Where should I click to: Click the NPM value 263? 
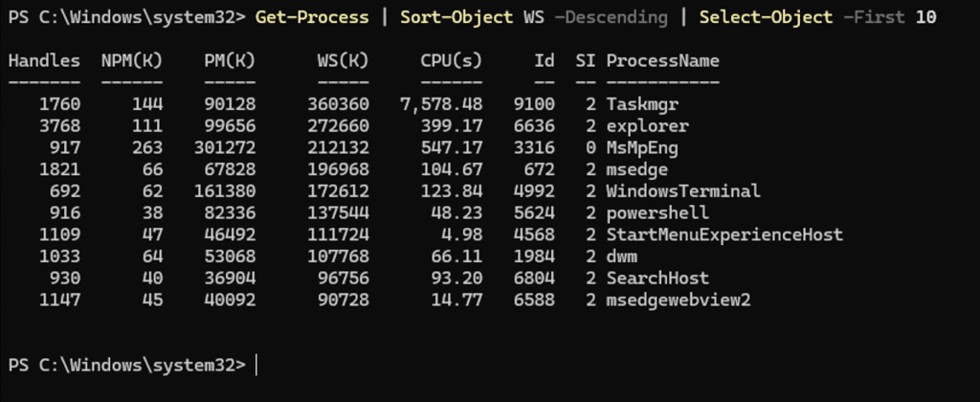(147, 148)
